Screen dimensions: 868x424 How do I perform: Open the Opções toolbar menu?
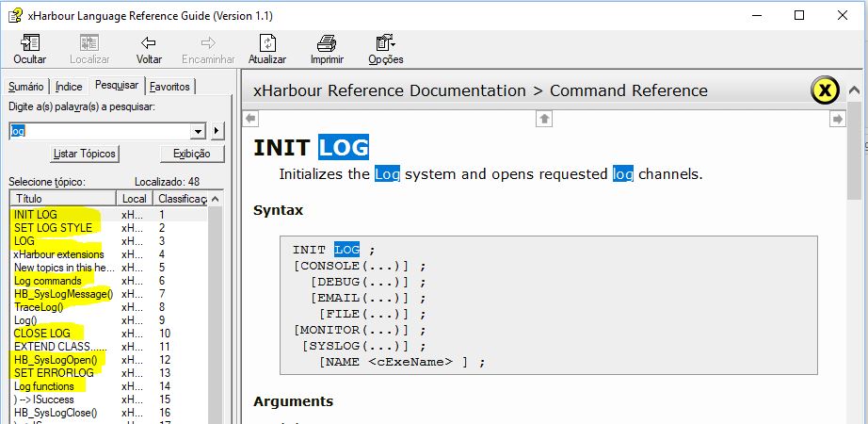coord(385,43)
